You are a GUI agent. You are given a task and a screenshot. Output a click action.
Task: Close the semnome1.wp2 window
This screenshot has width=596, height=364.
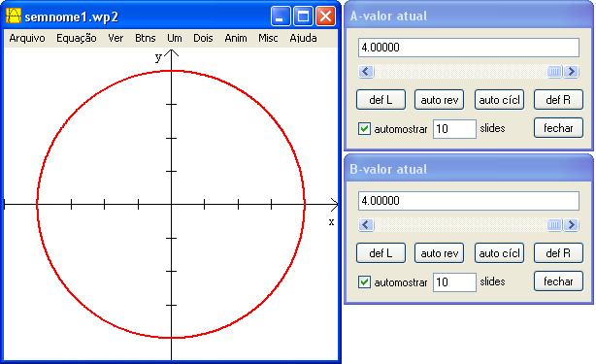[325, 17]
